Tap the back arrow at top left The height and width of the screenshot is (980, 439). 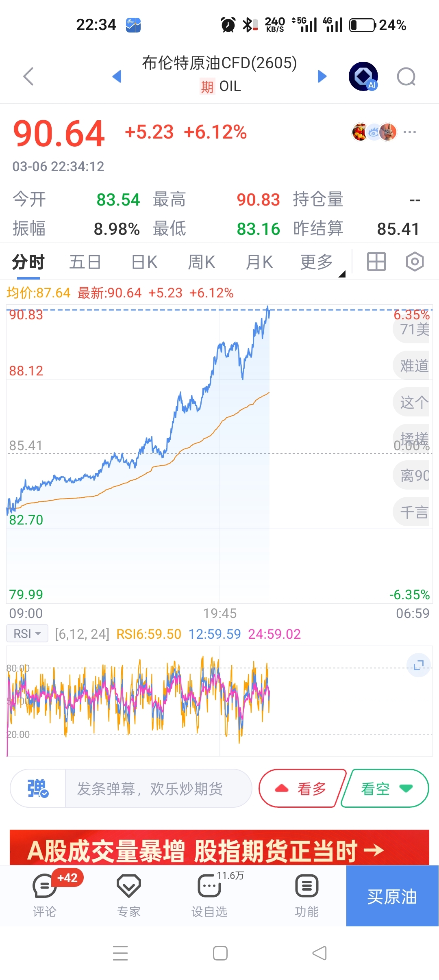click(x=28, y=76)
